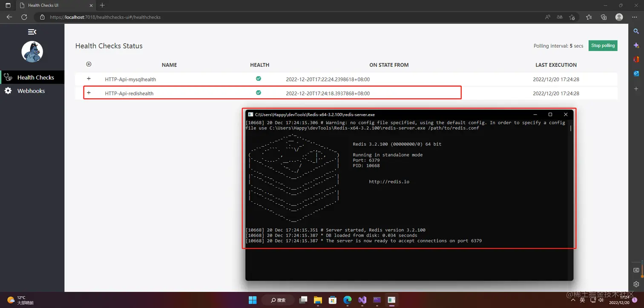This screenshot has height=308, width=644.
Task: Open the Windows Start menu
Action: (253, 299)
